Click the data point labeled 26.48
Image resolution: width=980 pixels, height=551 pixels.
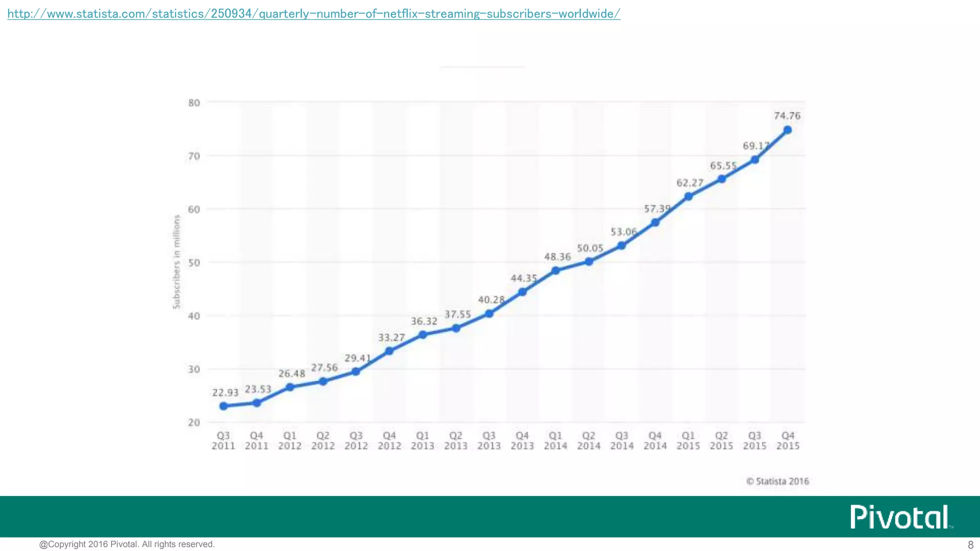290,387
